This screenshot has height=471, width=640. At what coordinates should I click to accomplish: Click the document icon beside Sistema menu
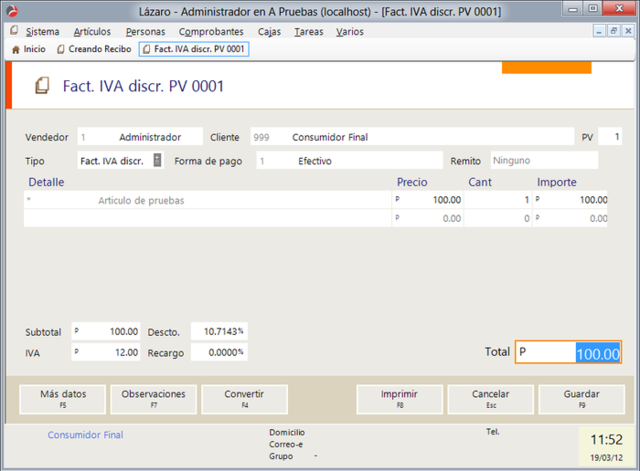coord(14,30)
